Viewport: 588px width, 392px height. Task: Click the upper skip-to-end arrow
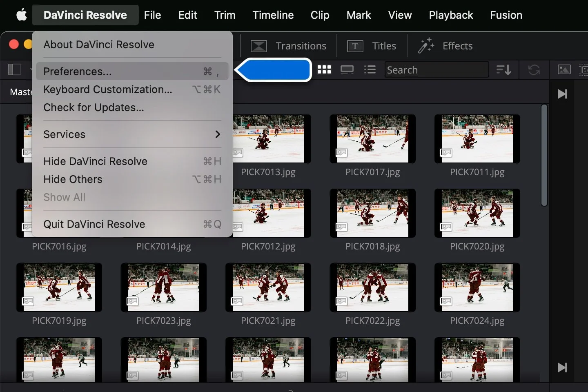click(x=562, y=94)
